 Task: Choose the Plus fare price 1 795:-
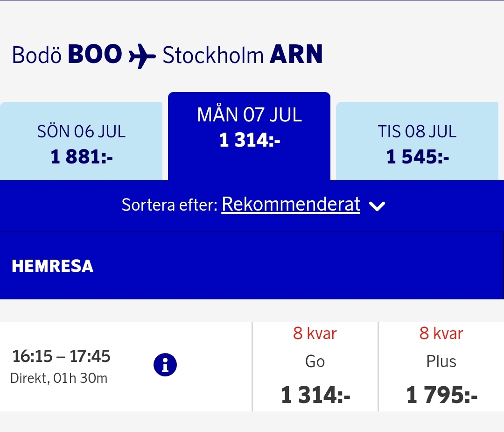tap(441, 396)
